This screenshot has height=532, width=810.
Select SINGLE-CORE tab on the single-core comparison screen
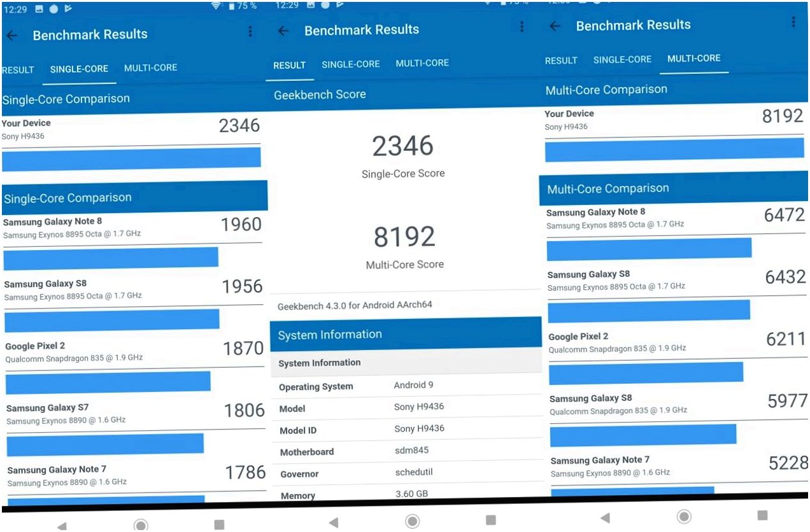(x=79, y=69)
